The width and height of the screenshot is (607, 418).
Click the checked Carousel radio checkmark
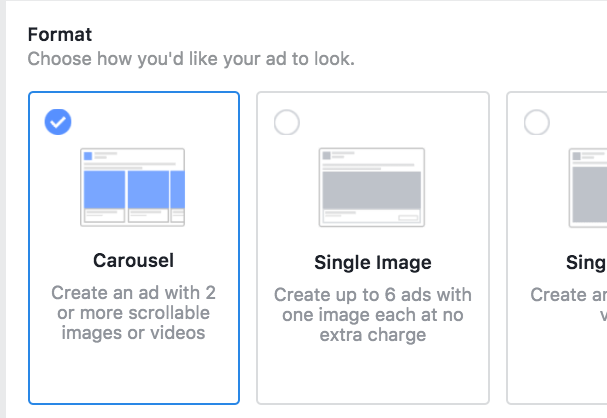pos(58,122)
